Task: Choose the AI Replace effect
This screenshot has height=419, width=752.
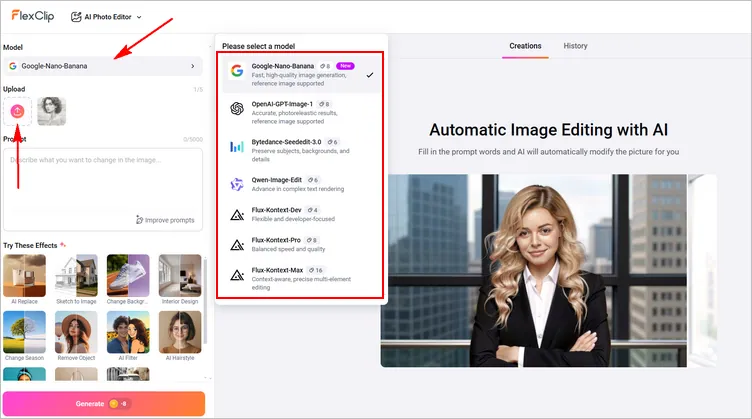Action: pyautogui.click(x=24, y=279)
